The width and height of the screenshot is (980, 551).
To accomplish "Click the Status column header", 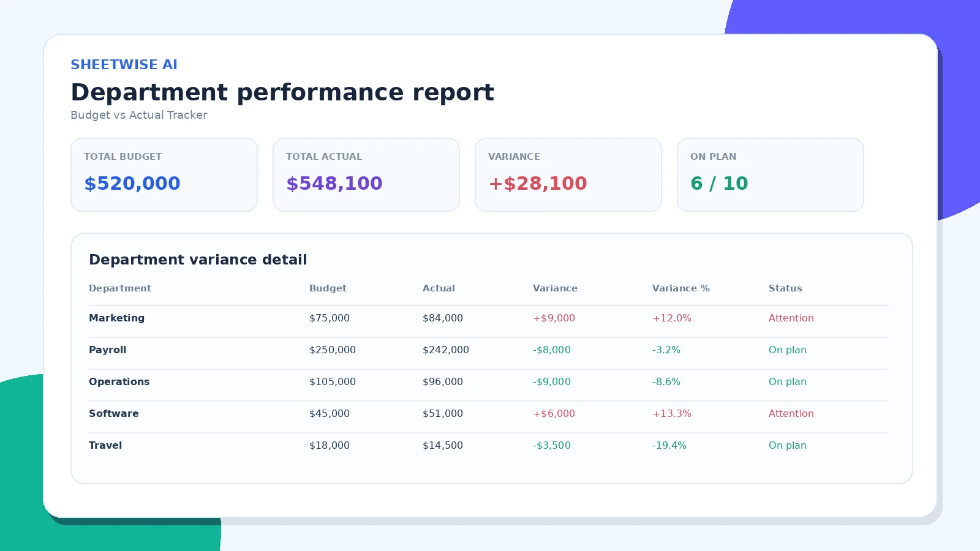I will [785, 288].
